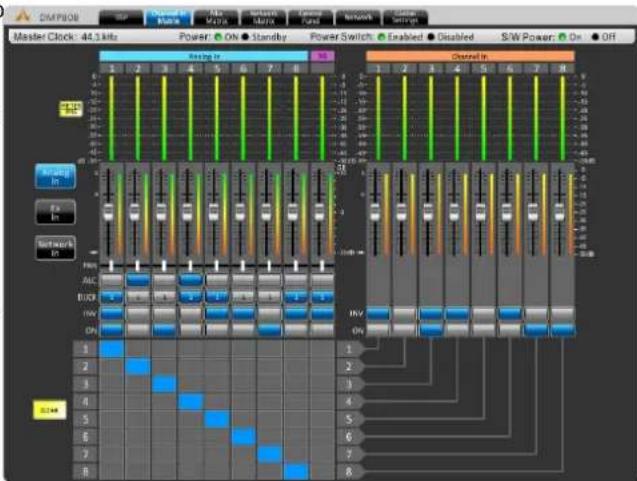This screenshot has width=637, height=481.
Task: Toggle DUCK on Analog In channel 1
Action: tap(111, 297)
